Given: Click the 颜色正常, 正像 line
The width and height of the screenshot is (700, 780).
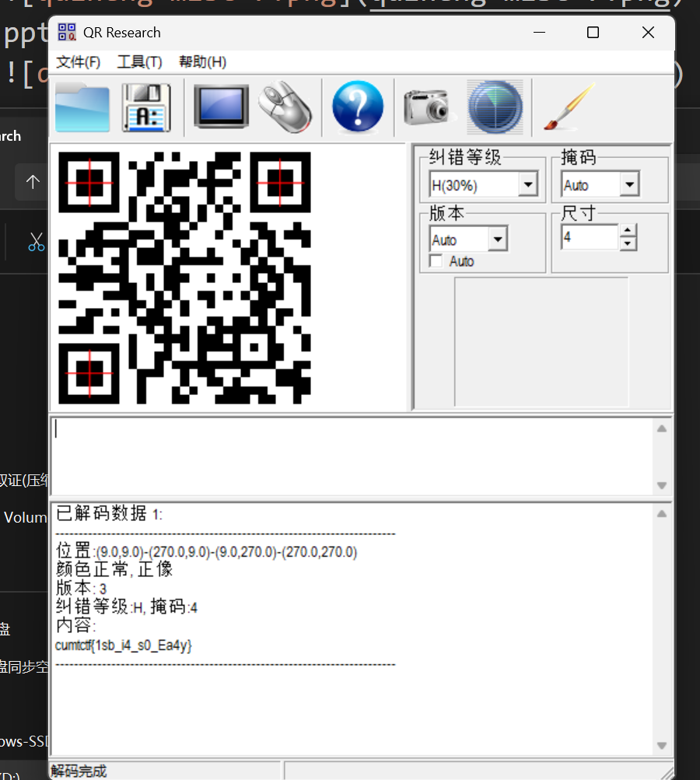Looking at the screenshot, I should point(114,569).
